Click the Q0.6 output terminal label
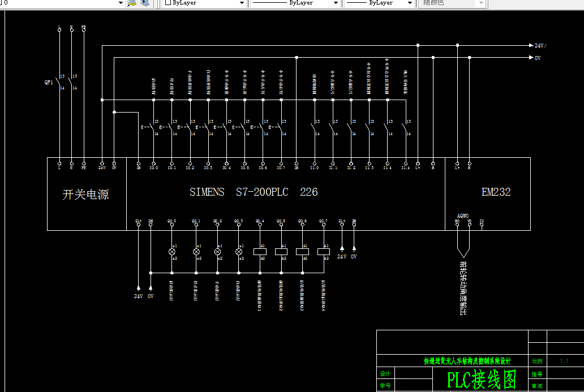 pos(302,221)
